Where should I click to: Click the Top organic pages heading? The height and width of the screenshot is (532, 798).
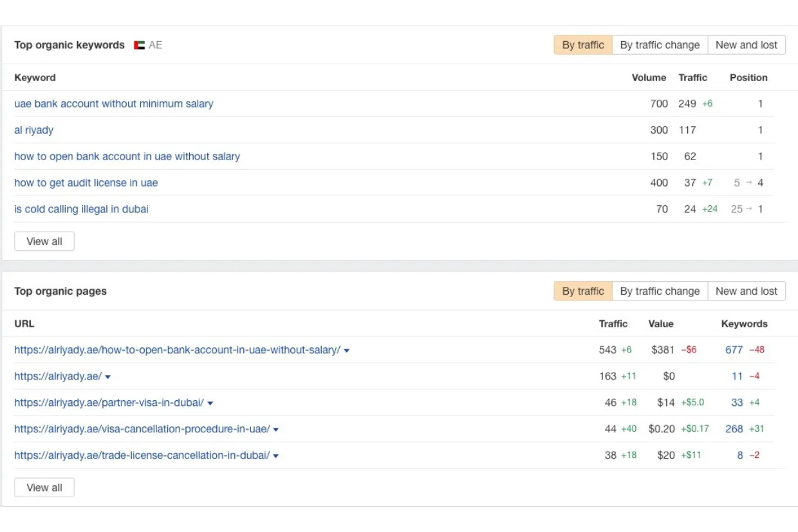coord(60,291)
